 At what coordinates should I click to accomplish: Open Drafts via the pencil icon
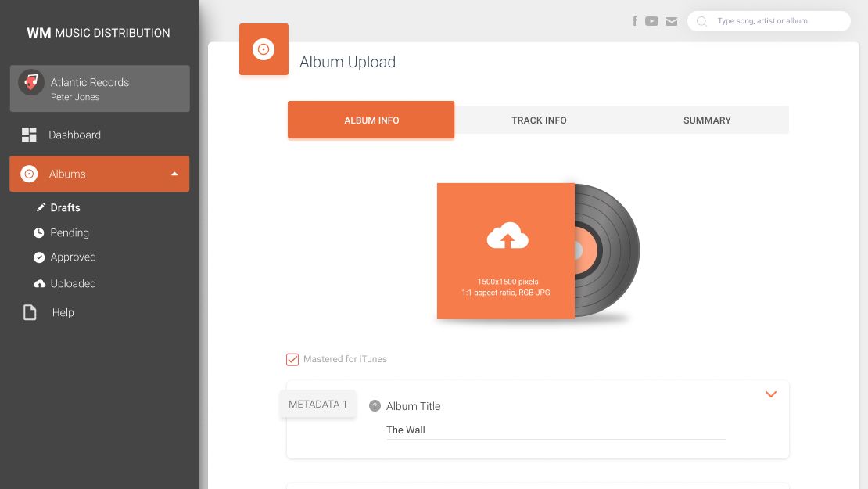click(41, 207)
